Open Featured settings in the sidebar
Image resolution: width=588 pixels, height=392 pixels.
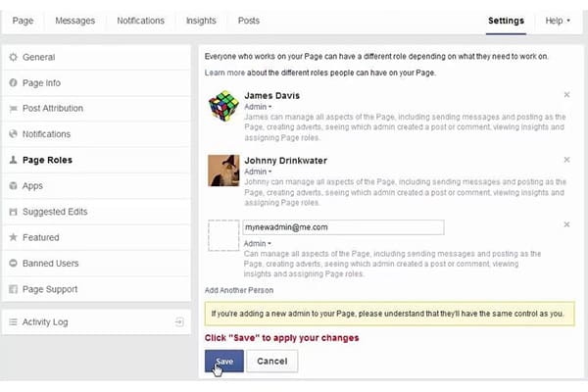click(x=96, y=237)
